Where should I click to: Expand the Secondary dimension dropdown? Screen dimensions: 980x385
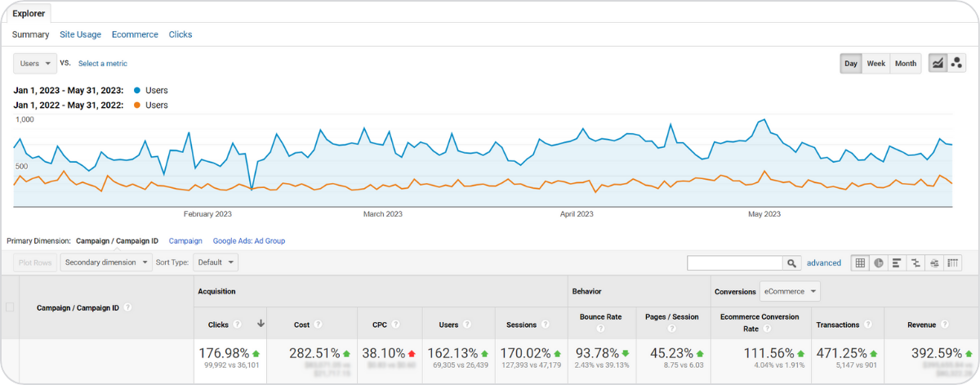pos(107,262)
